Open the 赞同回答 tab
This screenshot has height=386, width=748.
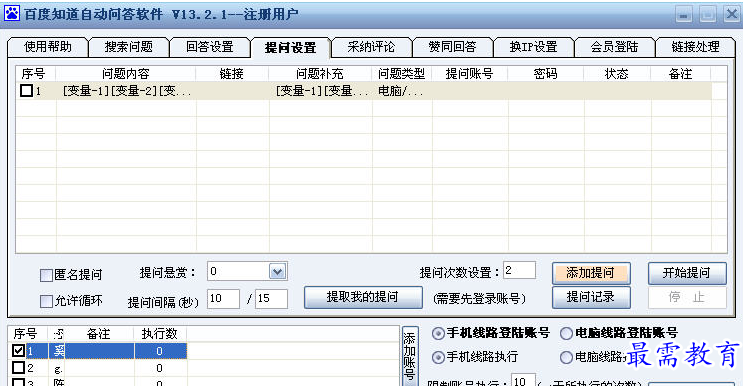[x=452, y=47]
